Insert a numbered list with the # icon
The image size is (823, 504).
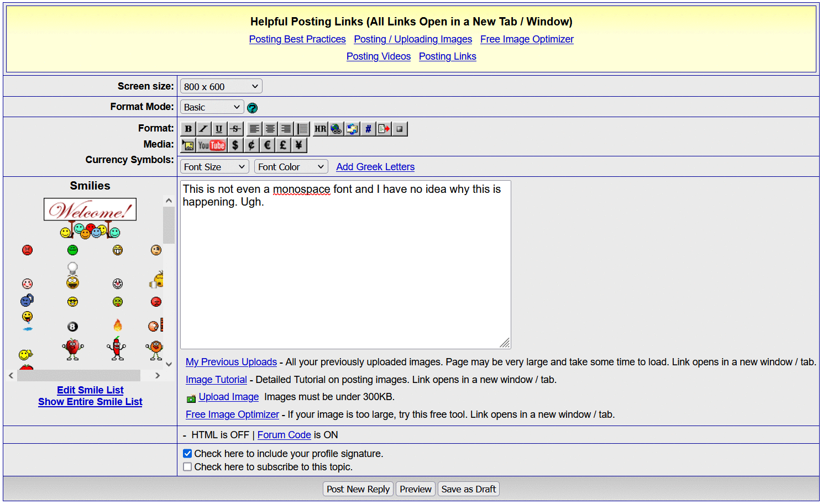point(368,129)
